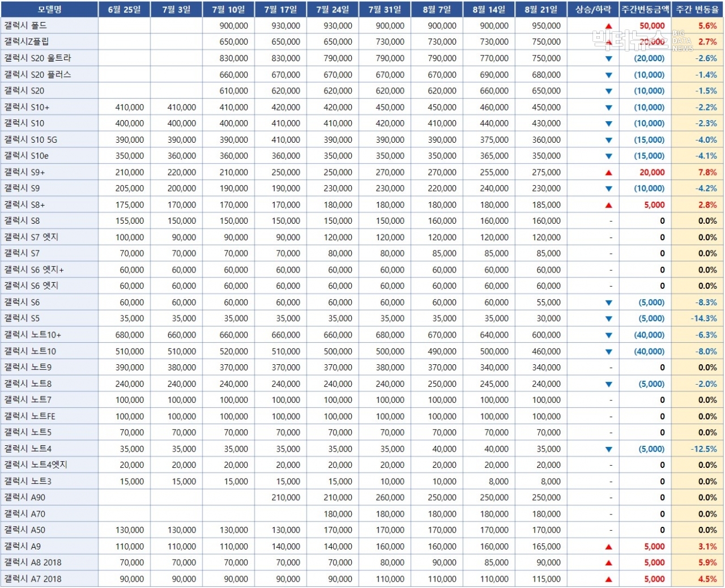Click the 275,000 price for 갤럭시 S9+
The image size is (725, 588).
[x=547, y=173]
